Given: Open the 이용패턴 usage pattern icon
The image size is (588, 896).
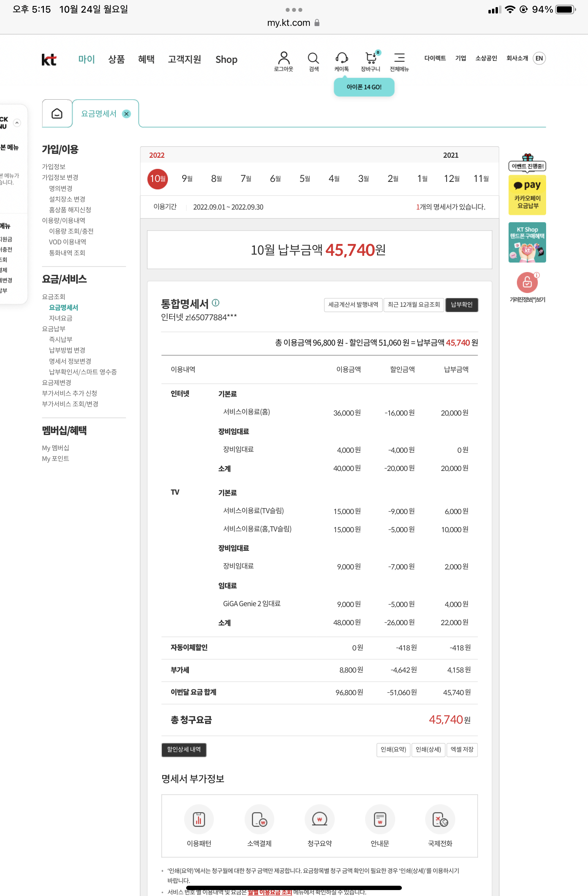Looking at the screenshot, I should pos(199,819).
